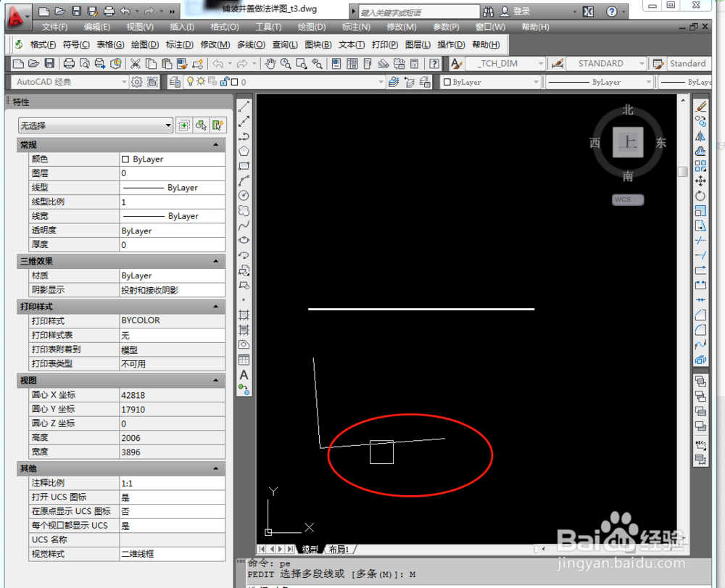The image size is (725, 588).
Task: Click the 颜色 ByLayer color swatch value
Action: click(172, 159)
